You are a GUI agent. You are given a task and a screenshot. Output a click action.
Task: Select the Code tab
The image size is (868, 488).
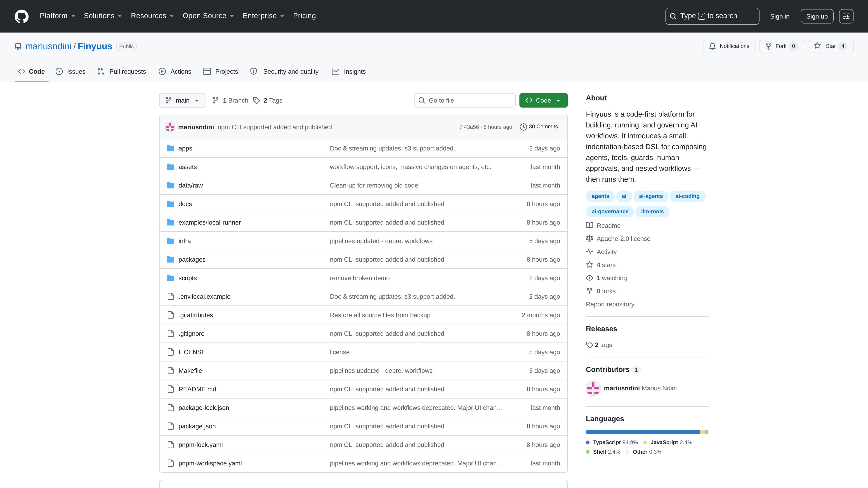(x=31, y=71)
